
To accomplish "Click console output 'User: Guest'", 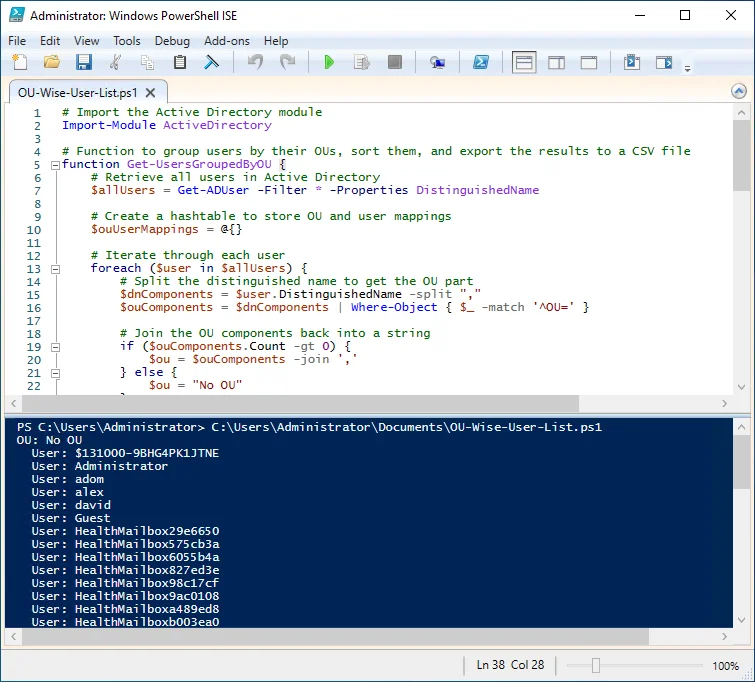I will 71,518.
